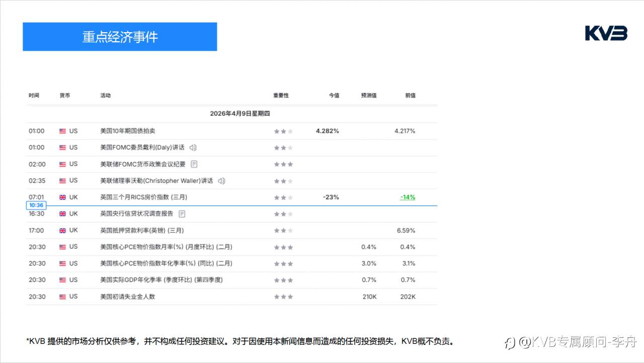Screen dimensions: 644x363
Task: Expand the 2026年4月9日星期四 date header row
Action: click(241, 114)
